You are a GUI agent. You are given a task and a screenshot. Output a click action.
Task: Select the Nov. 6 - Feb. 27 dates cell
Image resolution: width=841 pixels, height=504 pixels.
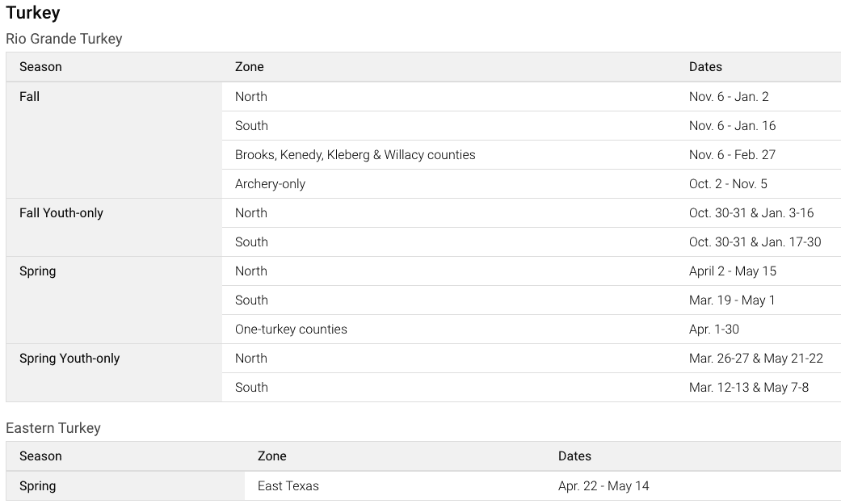[732, 155]
